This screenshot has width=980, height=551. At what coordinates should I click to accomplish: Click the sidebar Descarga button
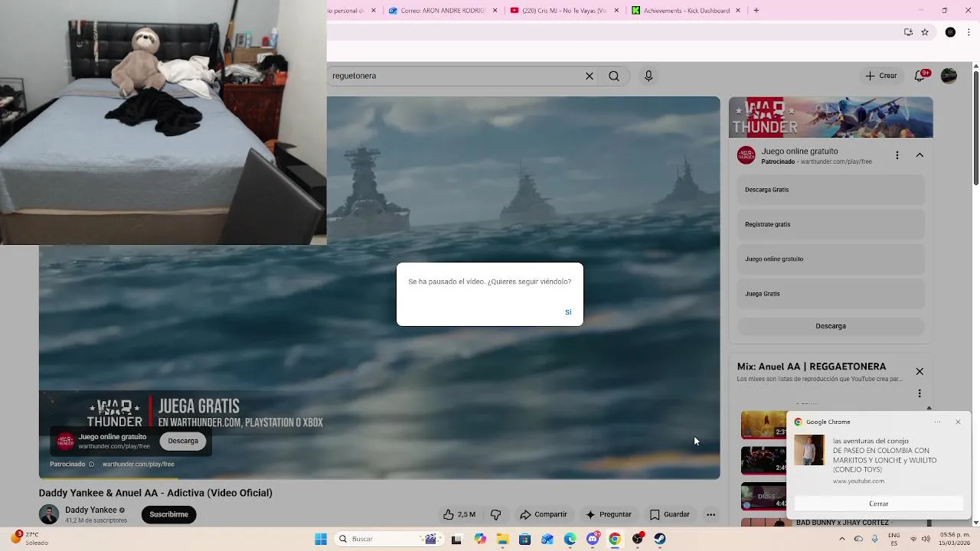point(831,326)
